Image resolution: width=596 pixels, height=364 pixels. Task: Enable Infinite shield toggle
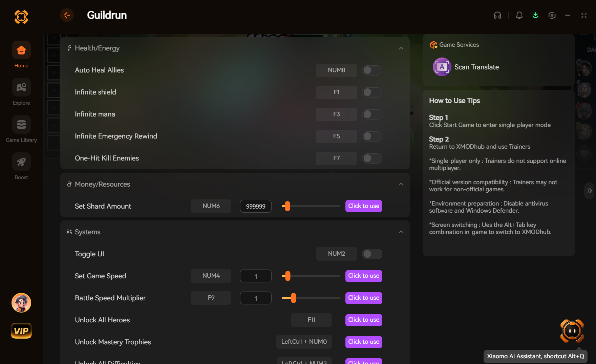372,92
